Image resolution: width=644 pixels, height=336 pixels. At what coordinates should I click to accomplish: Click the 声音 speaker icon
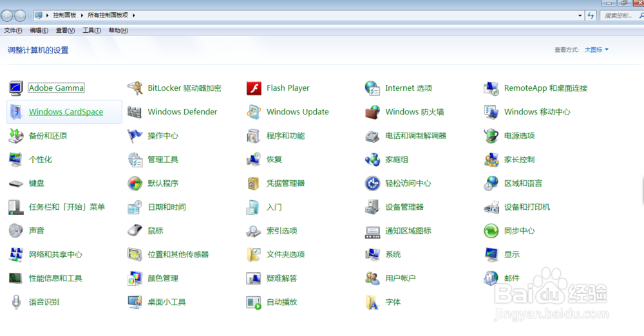[x=15, y=230]
